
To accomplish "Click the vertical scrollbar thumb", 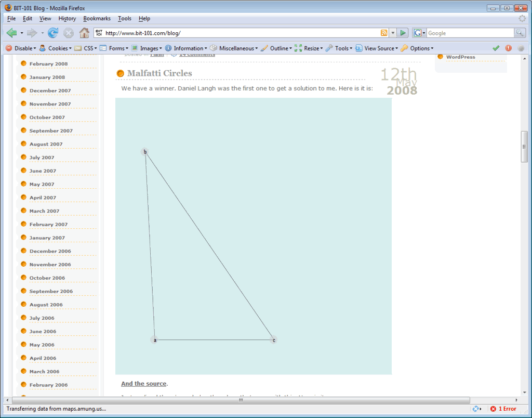I will [524, 147].
